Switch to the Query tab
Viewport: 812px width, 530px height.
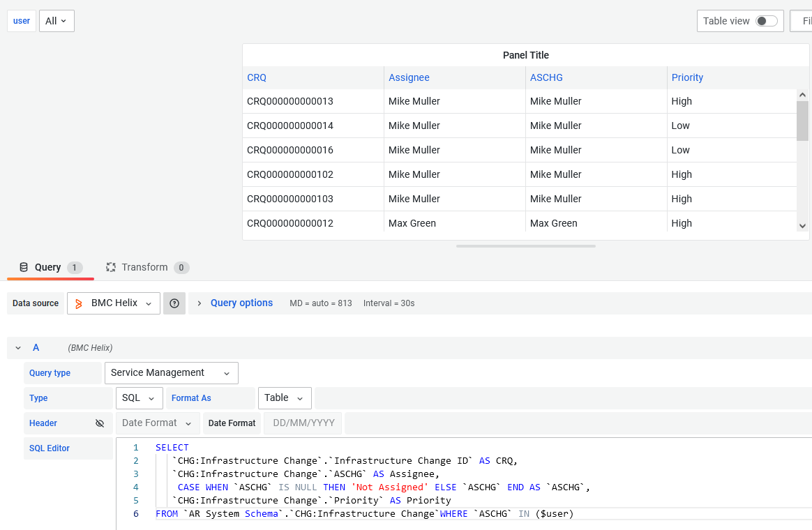click(x=51, y=268)
